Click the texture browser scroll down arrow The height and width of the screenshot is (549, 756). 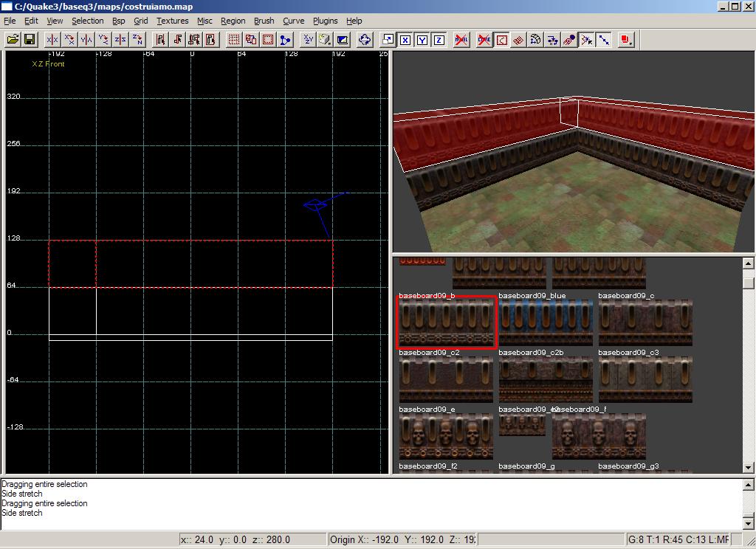coord(749,468)
